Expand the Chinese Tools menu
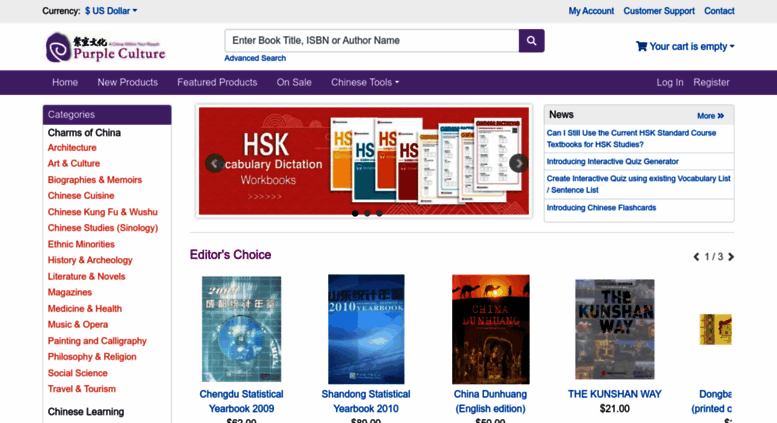The width and height of the screenshot is (777, 423). (365, 82)
